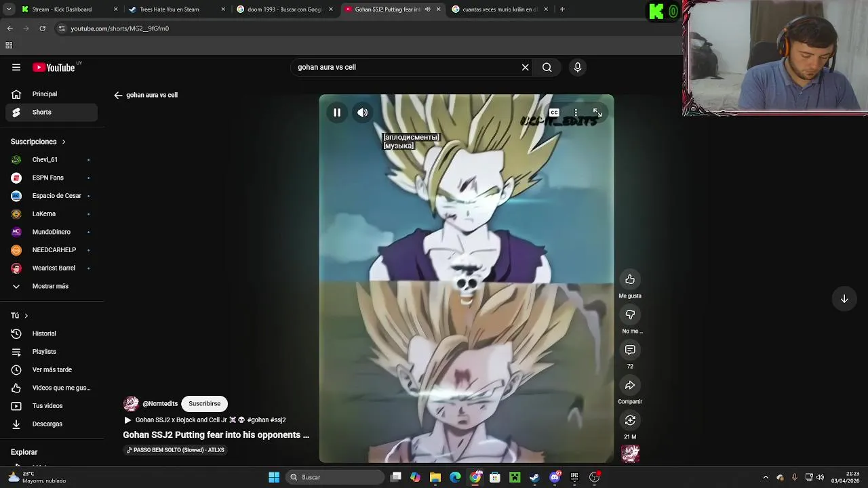Go to the next short with down arrow
This screenshot has width=868, height=488.
coord(844,299)
